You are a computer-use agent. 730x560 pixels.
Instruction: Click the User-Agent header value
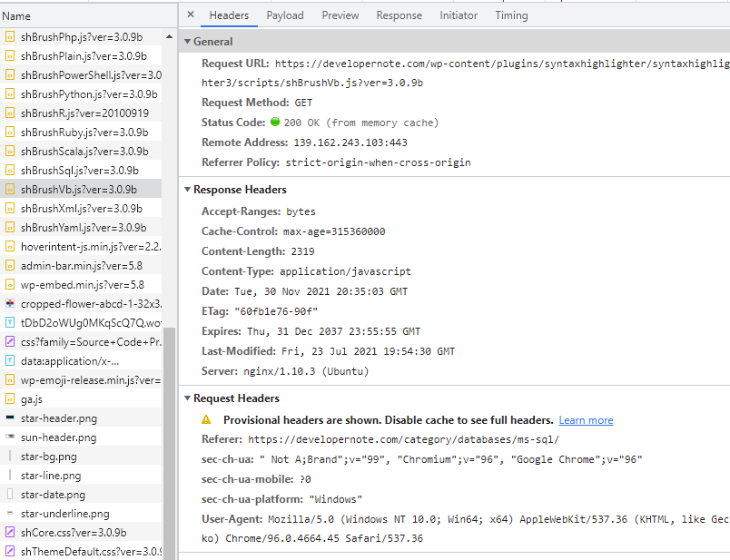(466, 529)
